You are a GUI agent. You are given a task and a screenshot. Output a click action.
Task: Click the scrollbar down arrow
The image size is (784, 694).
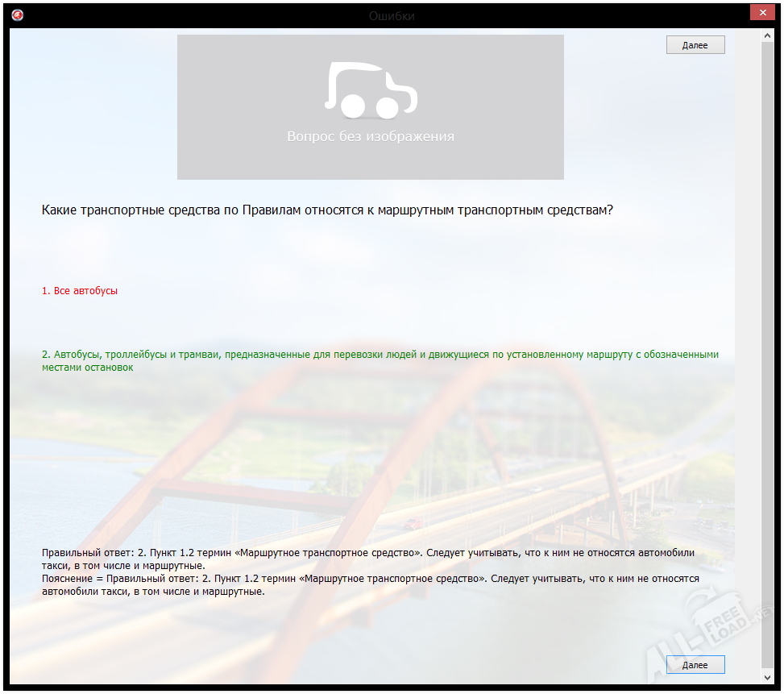click(x=766, y=679)
